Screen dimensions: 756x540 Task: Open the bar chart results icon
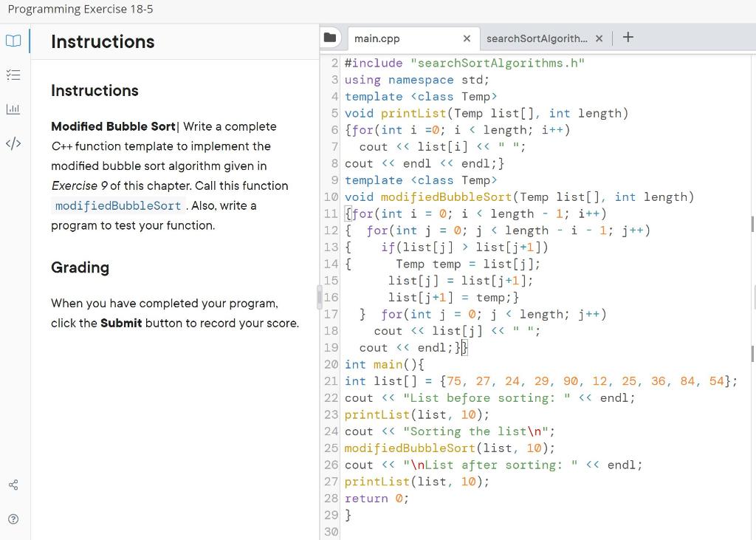click(13, 109)
